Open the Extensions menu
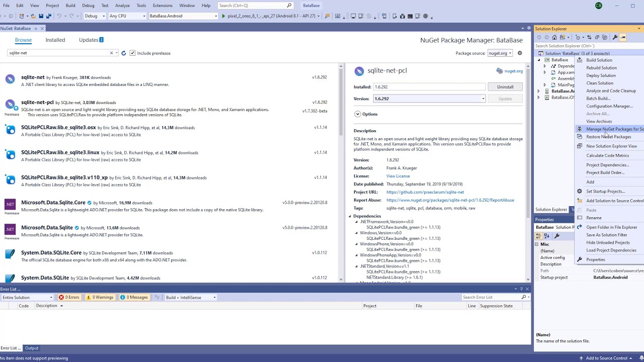644x362 pixels. tap(163, 6)
